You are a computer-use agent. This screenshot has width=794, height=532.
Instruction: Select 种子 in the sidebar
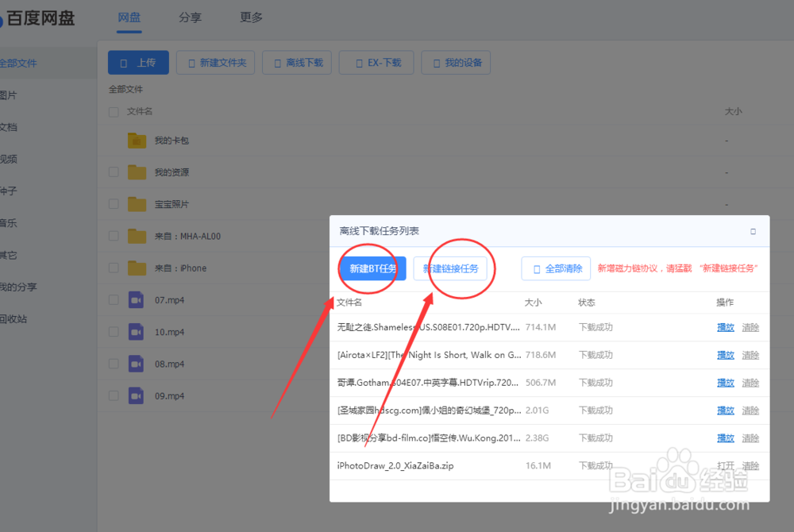(x=9, y=191)
